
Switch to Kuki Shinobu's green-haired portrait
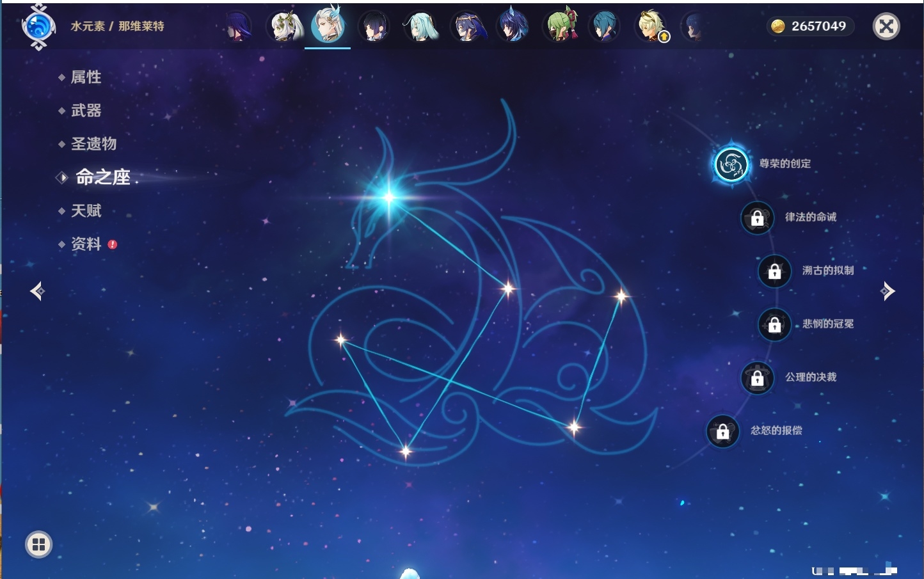pyautogui.click(x=560, y=26)
